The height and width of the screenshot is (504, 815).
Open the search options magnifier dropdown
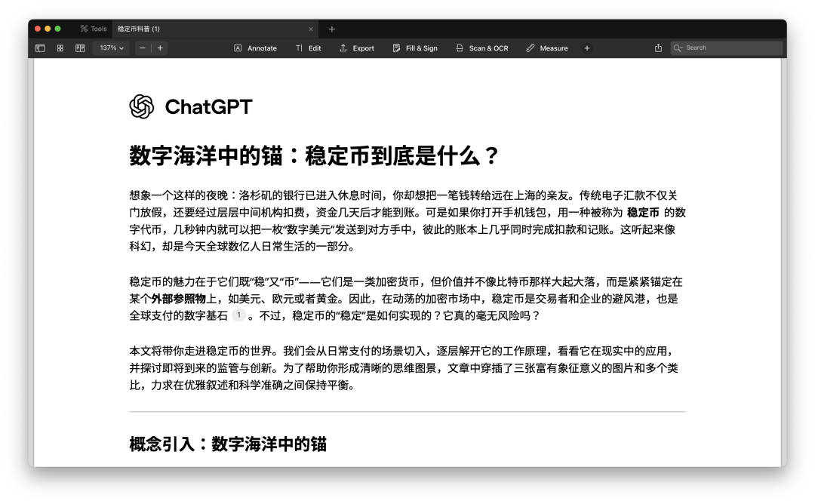point(678,48)
